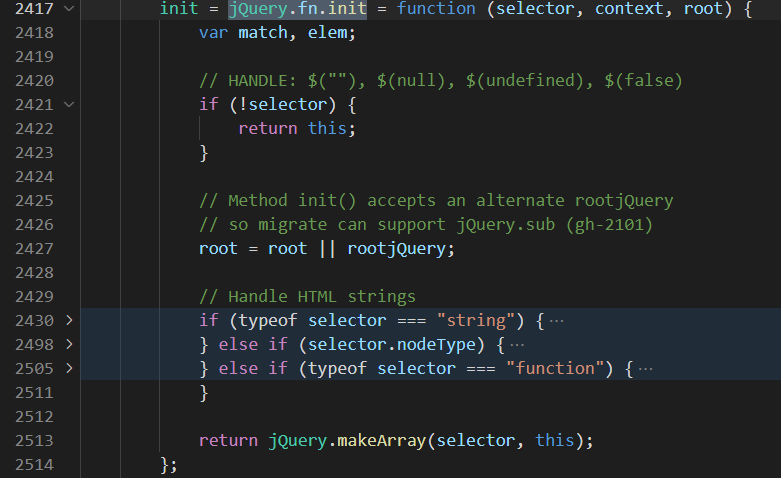Click the "string" literal on line 2430

(x=476, y=320)
